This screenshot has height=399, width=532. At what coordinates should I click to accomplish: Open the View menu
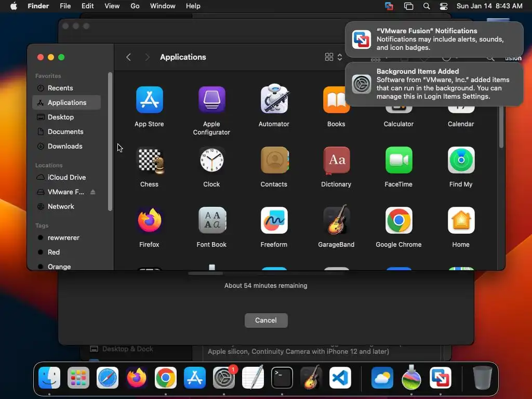(112, 6)
